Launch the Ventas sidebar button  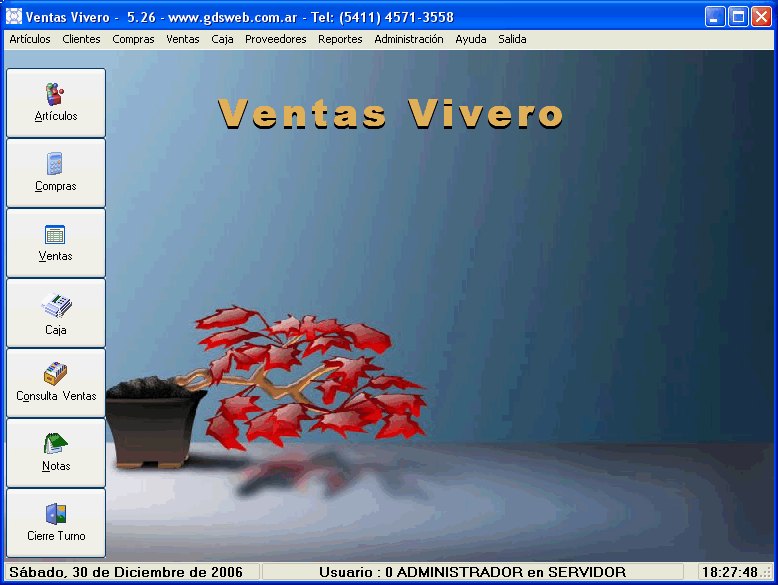tap(56, 243)
